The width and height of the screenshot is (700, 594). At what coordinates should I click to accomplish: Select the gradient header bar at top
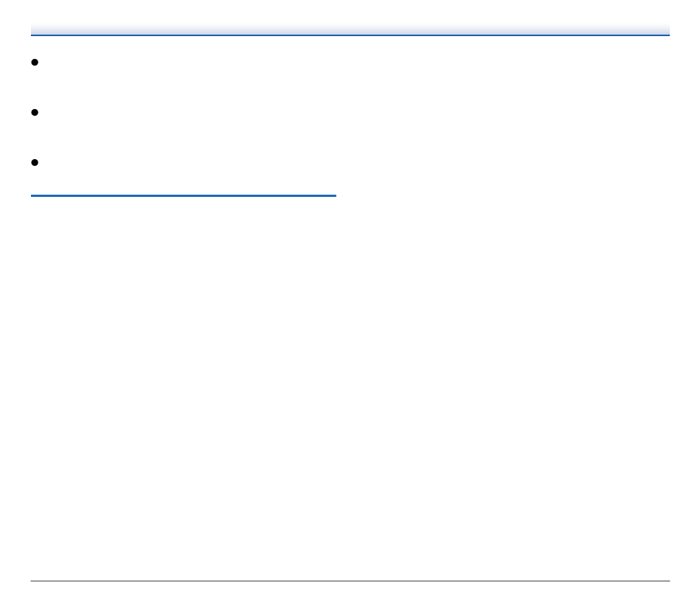[350, 29]
